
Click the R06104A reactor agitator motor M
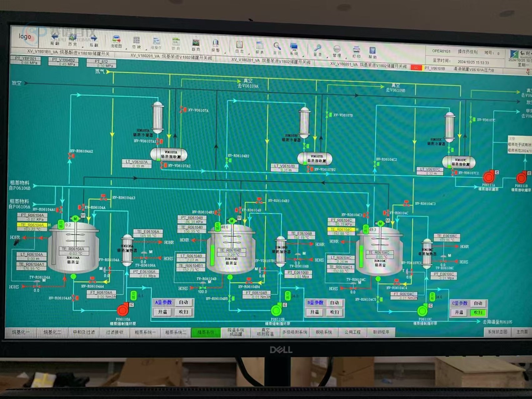(75, 219)
